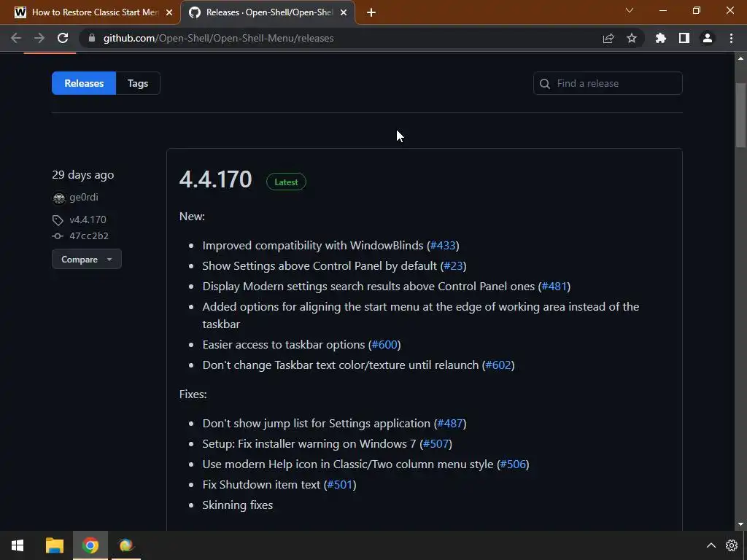Open issue #501 link
Viewport: 747px width, 560px height.
click(340, 485)
